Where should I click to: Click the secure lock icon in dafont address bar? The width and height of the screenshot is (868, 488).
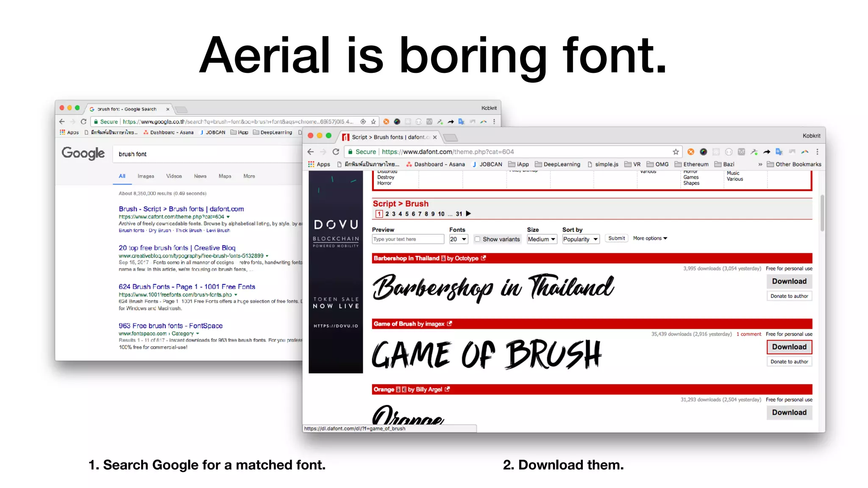coord(350,152)
